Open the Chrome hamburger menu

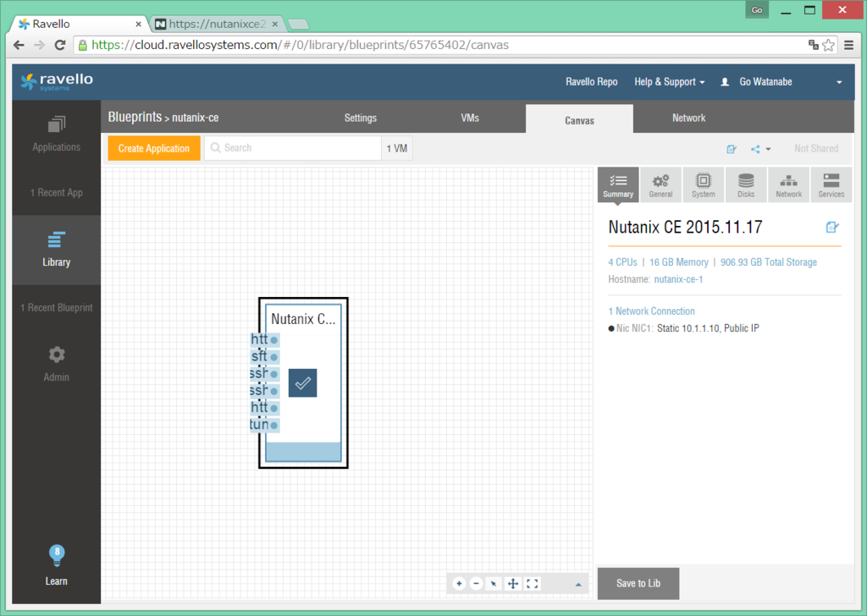point(848,46)
